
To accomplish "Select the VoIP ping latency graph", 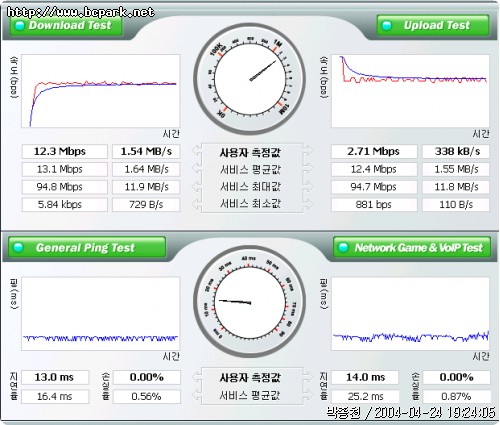I will (x=410, y=313).
